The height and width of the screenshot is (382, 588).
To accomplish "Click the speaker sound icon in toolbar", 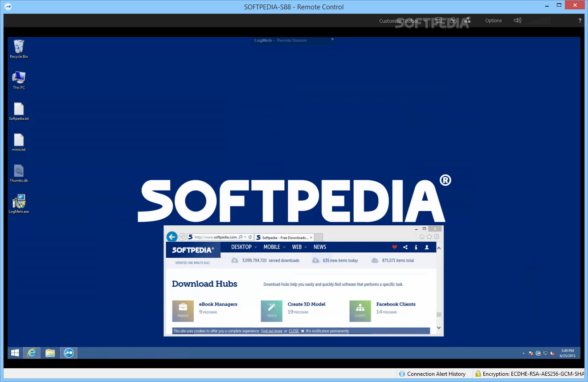I will pos(517,20).
